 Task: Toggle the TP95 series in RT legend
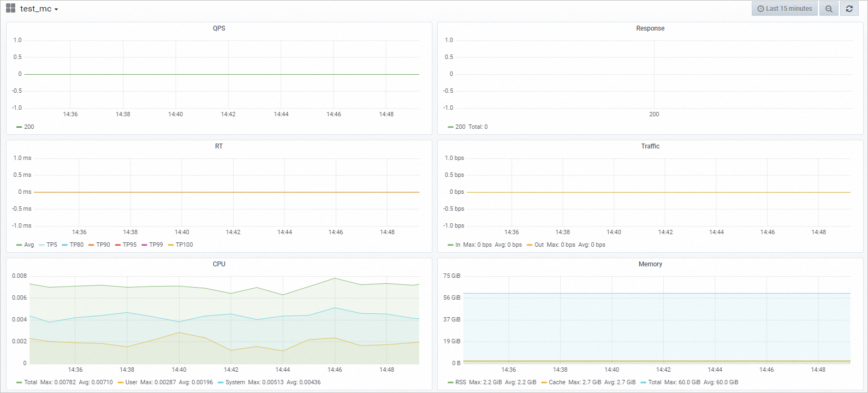pos(129,245)
